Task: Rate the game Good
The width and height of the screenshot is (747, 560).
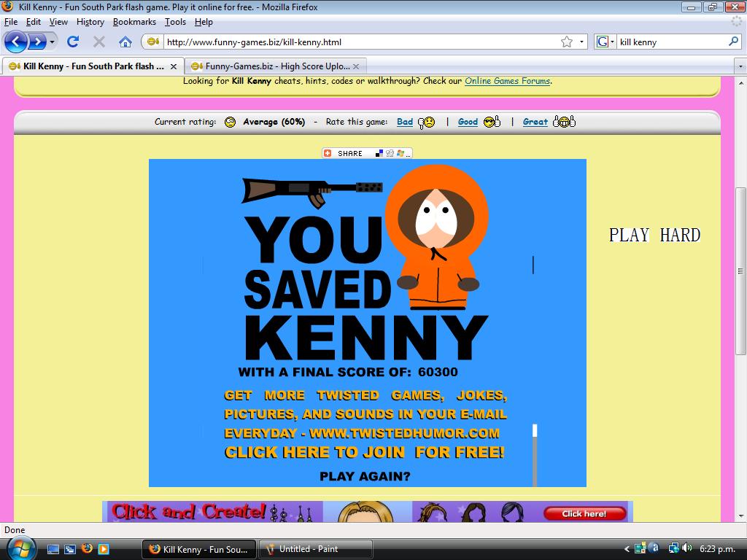Action: pos(468,122)
